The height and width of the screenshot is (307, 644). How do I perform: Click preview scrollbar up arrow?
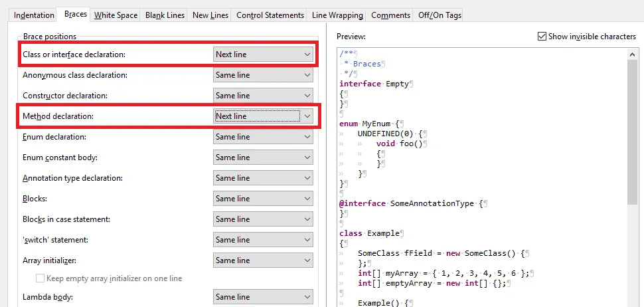tap(633, 53)
